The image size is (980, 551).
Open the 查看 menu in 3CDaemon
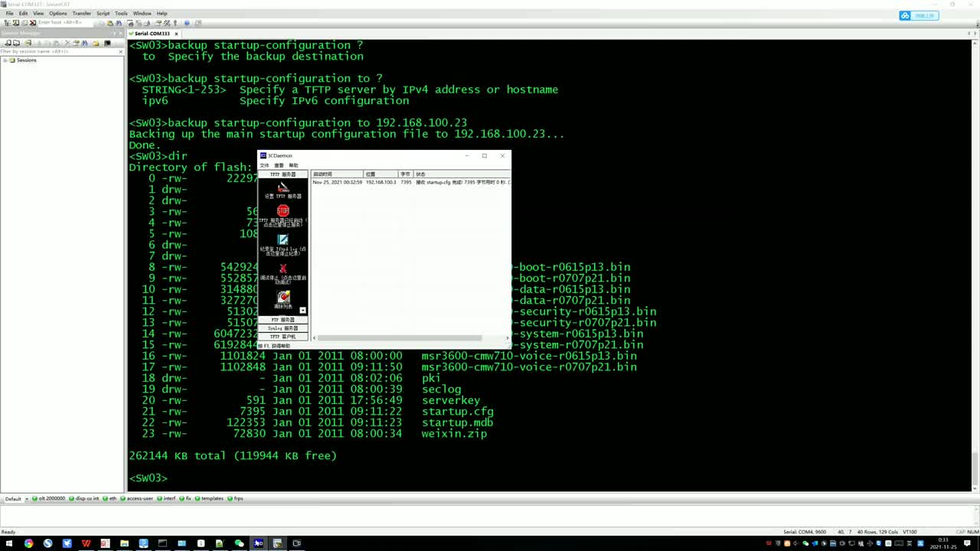[279, 165]
